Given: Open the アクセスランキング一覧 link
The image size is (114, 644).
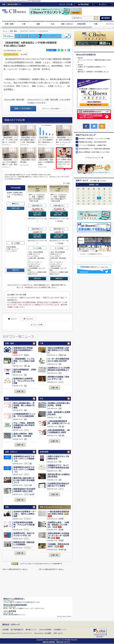Looking at the screenshot, I should tap(94, 158).
